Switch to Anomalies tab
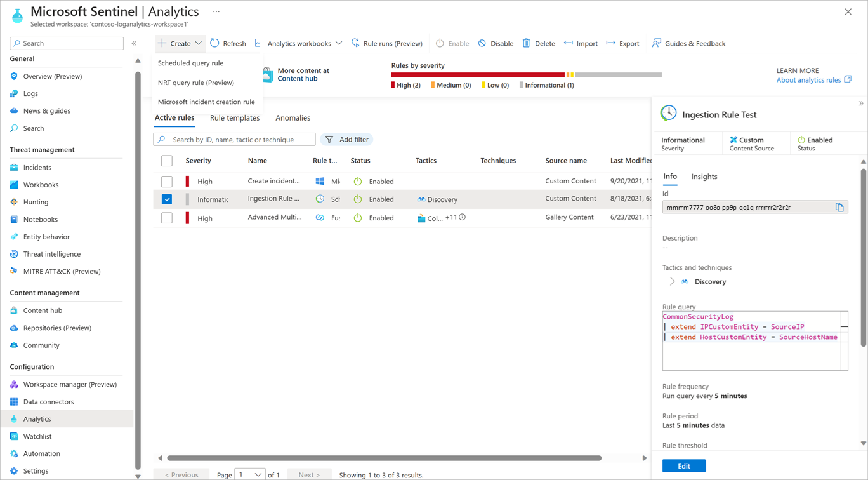The height and width of the screenshot is (480, 868). coord(293,118)
